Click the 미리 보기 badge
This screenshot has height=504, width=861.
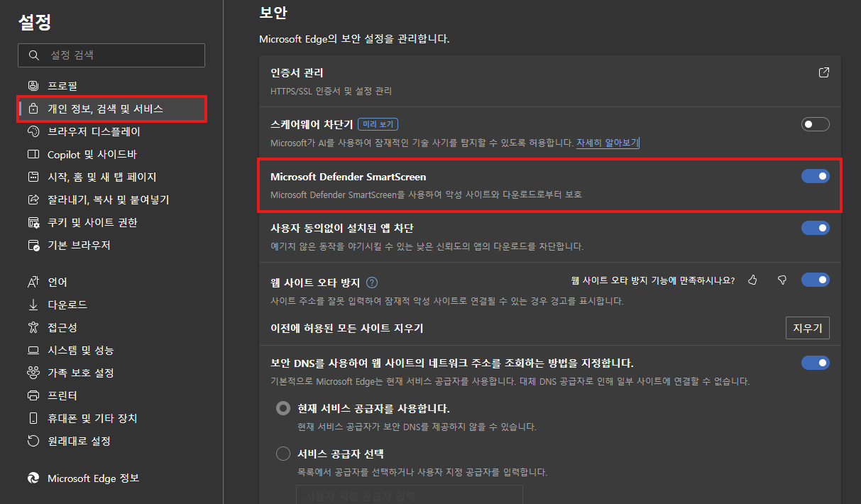[378, 124]
